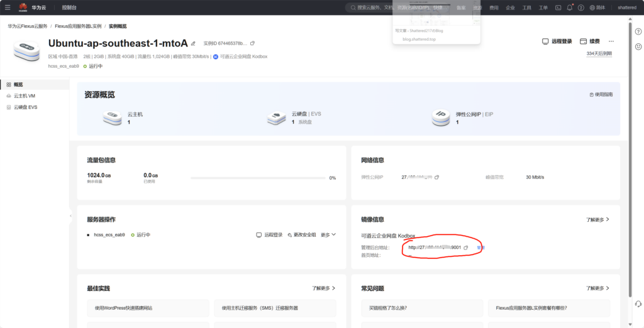644x328 pixels.
Task: Copy the elastic public IP address
Action: pyautogui.click(x=436, y=178)
